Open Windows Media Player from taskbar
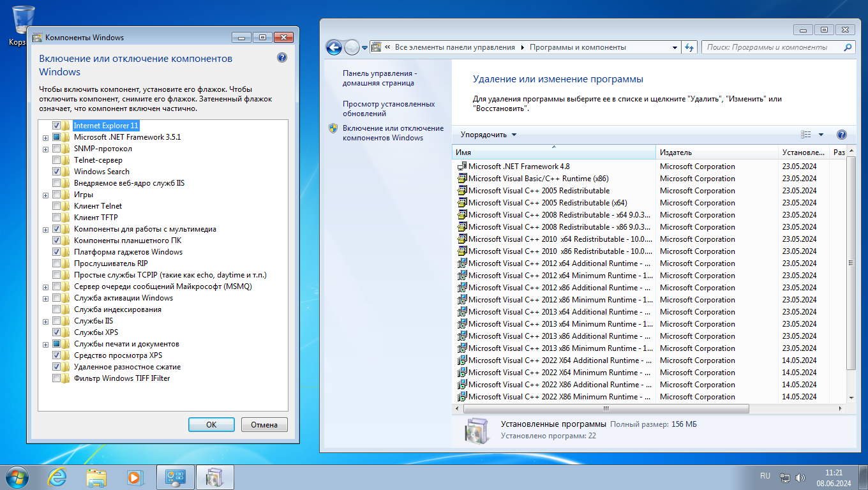This screenshot has width=868, height=490. click(x=135, y=477)
